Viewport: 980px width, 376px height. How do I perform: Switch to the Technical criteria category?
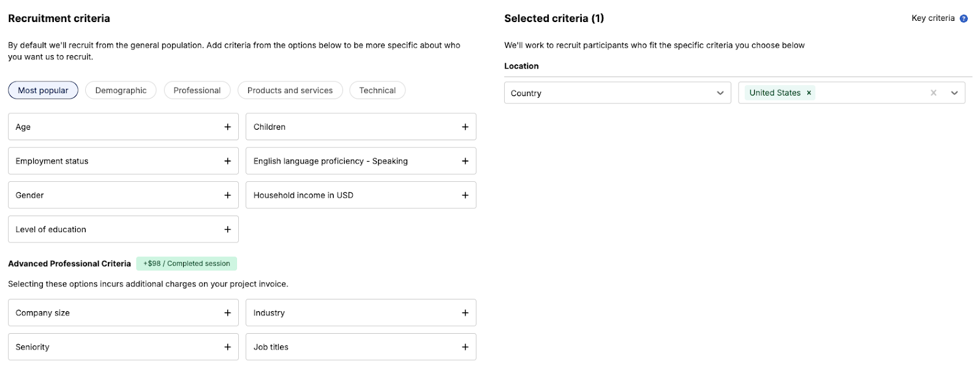pyautogui.click(x=377, y=90)
